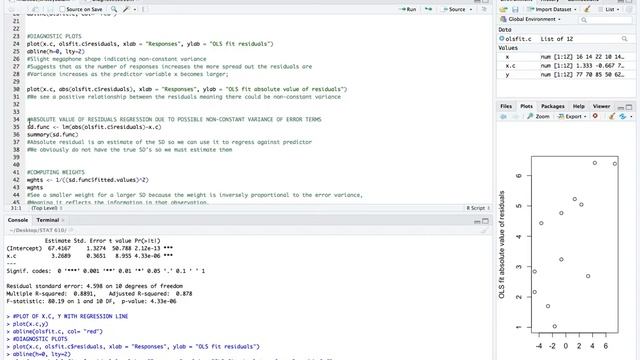Select the y value row
The height and width of the screenshot is (360, 640).
(x=565, y=75)
